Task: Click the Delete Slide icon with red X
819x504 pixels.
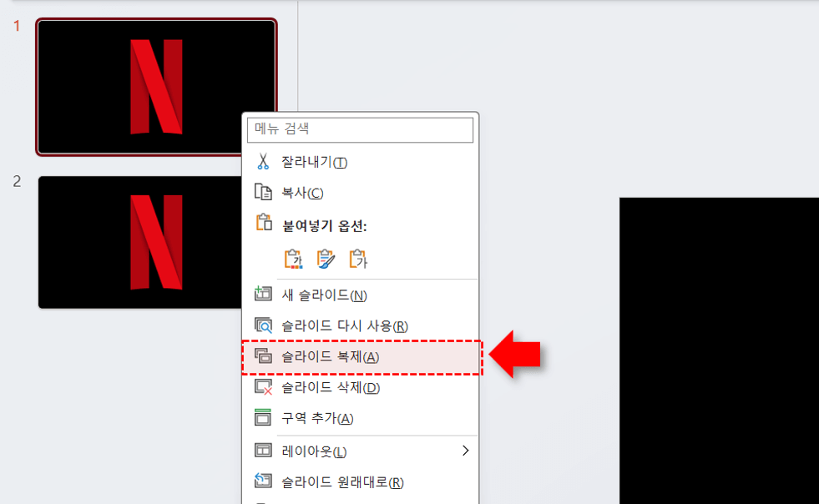Action: [x=263, y=387]
